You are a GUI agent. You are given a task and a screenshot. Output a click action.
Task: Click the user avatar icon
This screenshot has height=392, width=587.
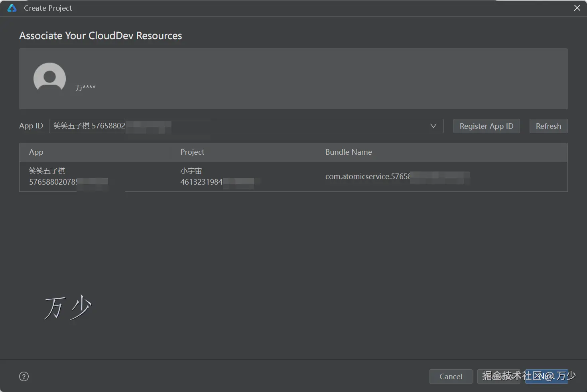coord(49,78)
